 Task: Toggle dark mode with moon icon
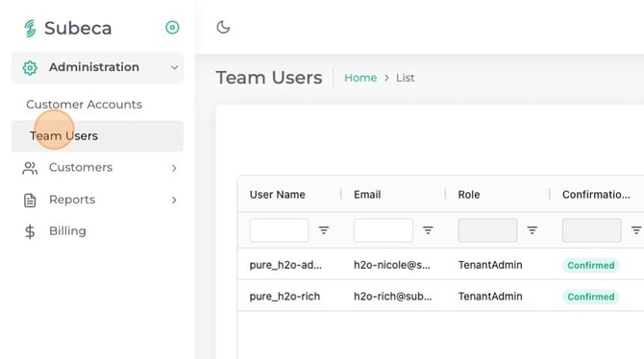(x=223, y=28)
